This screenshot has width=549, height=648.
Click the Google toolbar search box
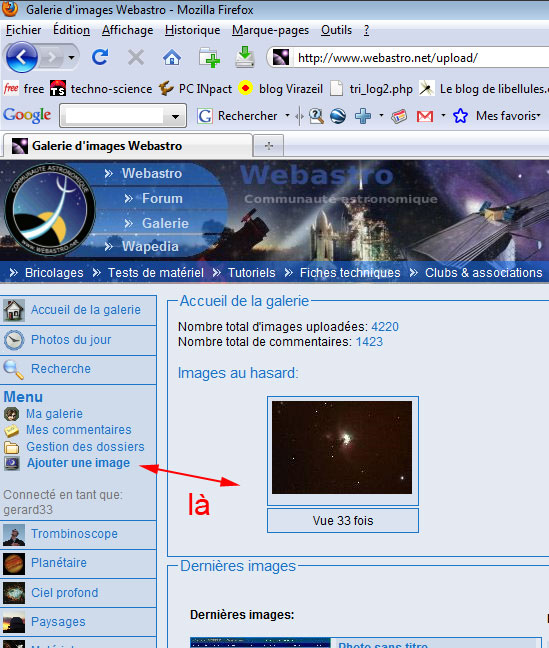point(115,116)
